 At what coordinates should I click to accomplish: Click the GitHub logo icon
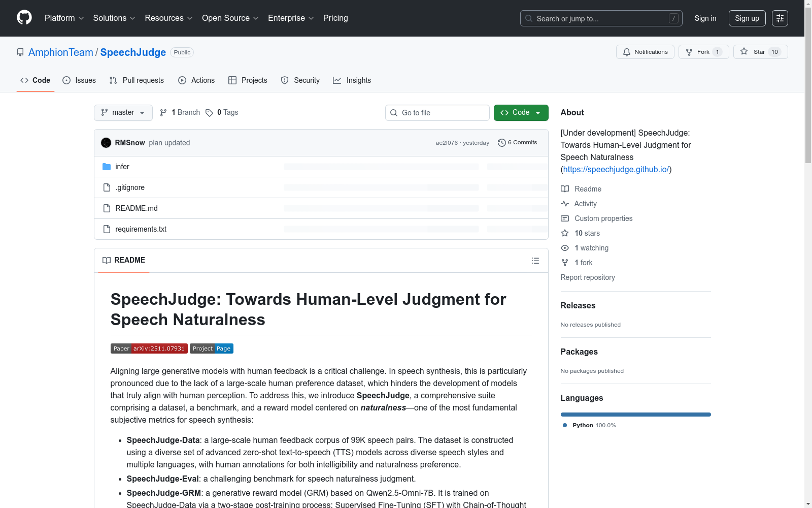coord(24,18)
